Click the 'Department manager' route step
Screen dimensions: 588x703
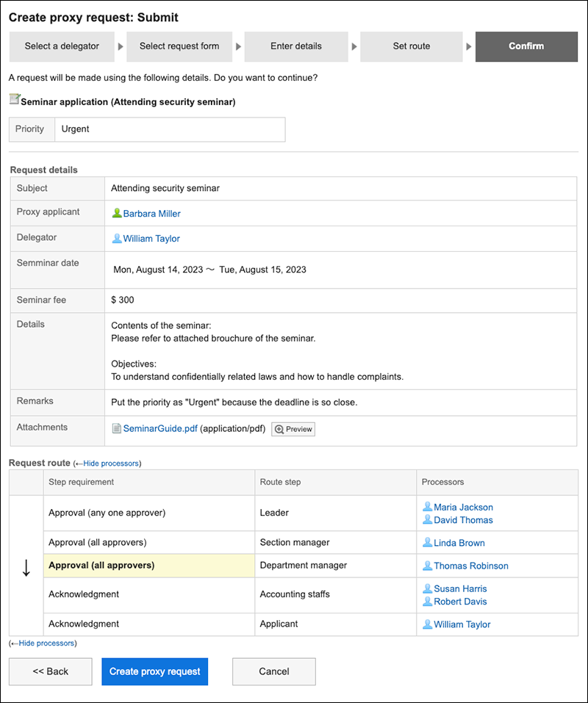click(x=304, y=566)
